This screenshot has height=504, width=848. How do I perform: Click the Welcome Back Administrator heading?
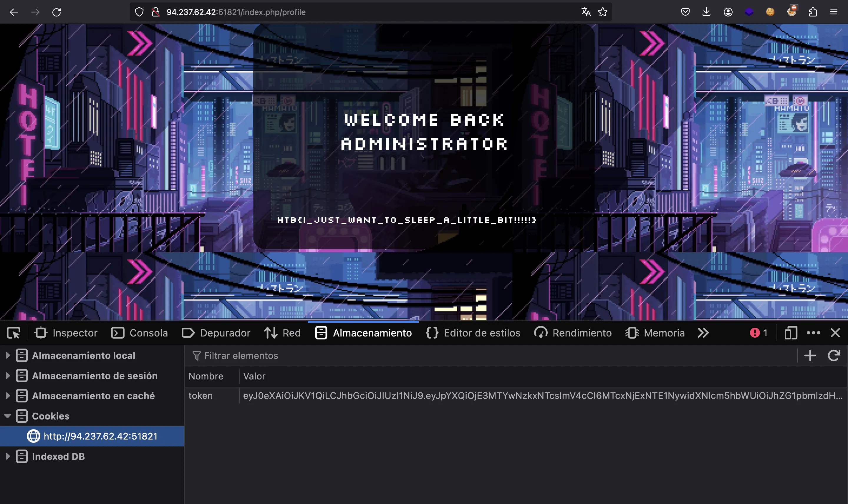[x=424, y=132]
